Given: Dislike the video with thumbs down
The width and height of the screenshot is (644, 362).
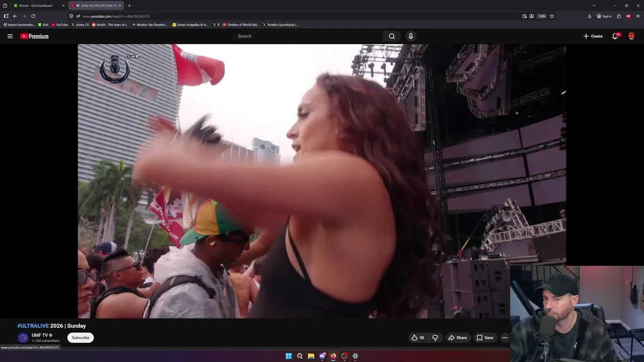Looking at the screenshot, I should tap(435, 338).
